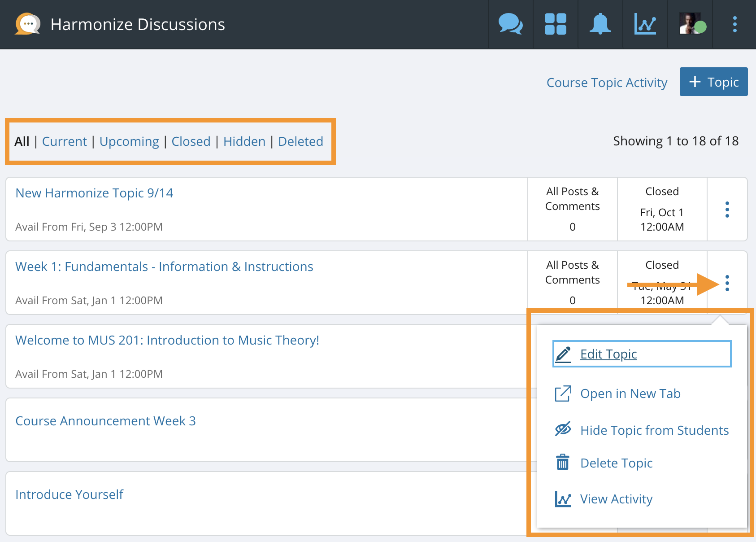Select View Activity from the menu
Viewport: 756px width, 542px height.
[x=616, y=499]
